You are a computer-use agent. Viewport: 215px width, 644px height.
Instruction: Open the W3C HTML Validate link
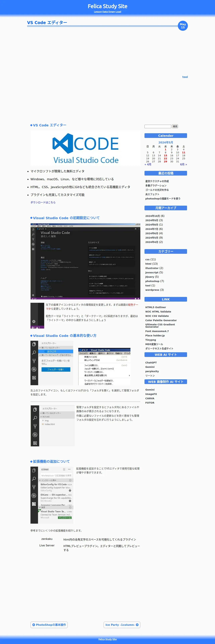point(158,312)
